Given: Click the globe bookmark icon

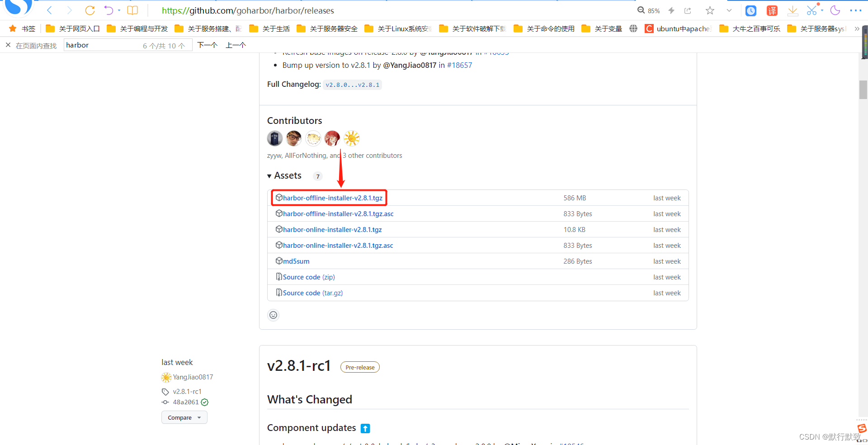Looking at the screenshot, I should coord(633,28).
